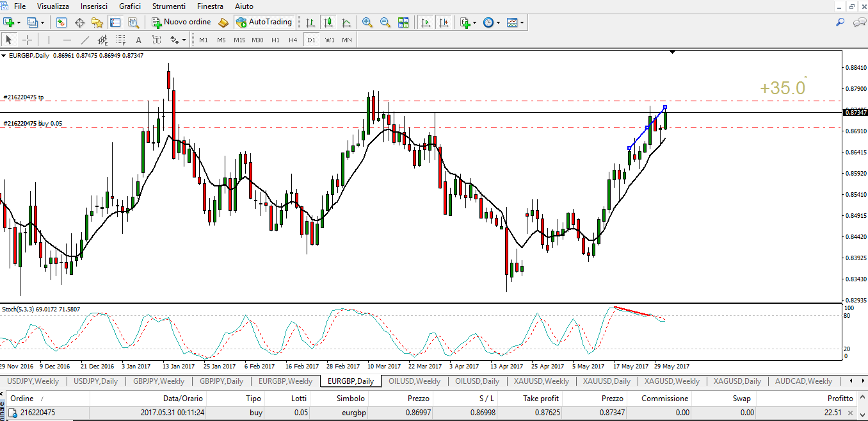Toggle chart auto scroll
This screenshot has width=868, height=421.
pos(425,22)
